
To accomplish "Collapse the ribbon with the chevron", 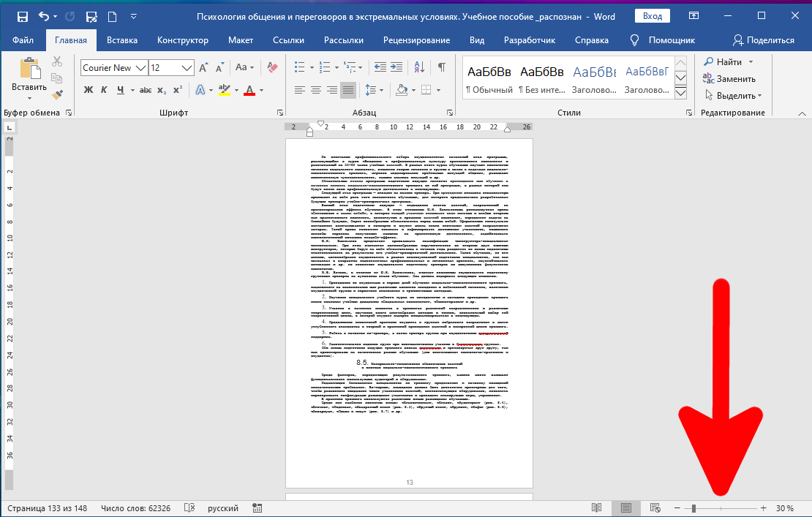I will coord(802,113).
